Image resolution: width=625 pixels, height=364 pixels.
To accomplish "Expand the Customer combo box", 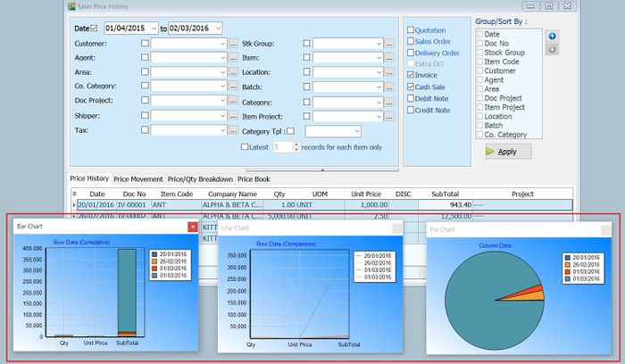I will click(221, 43).
